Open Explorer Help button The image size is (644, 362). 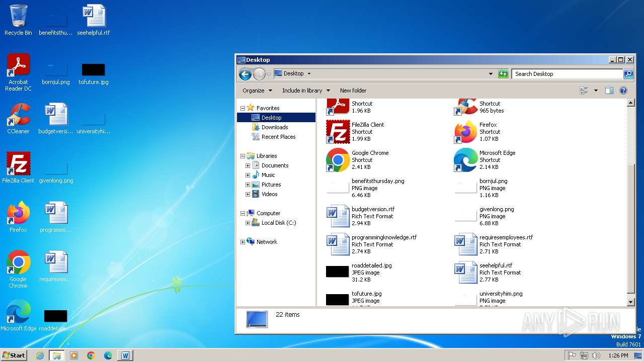pos(623,90)
